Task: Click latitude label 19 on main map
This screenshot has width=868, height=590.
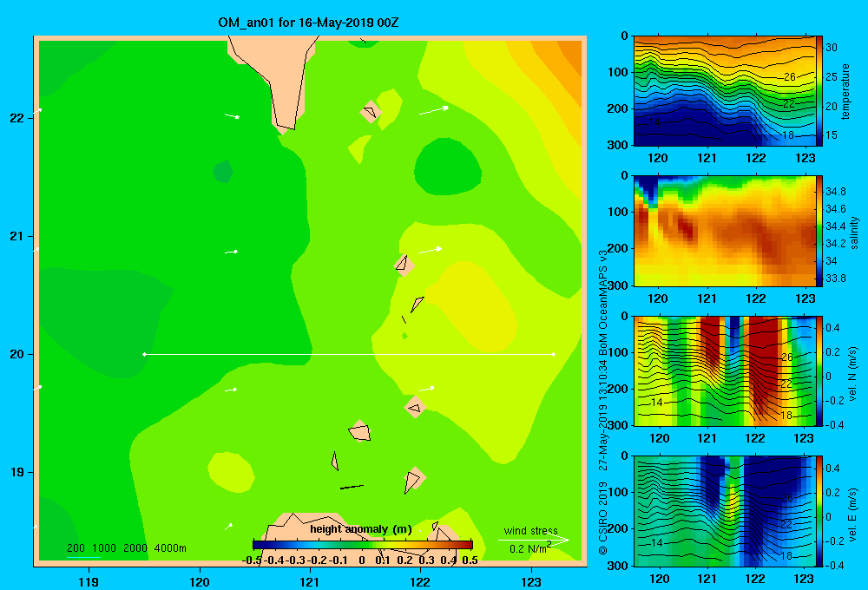Action: pos(17,472)
